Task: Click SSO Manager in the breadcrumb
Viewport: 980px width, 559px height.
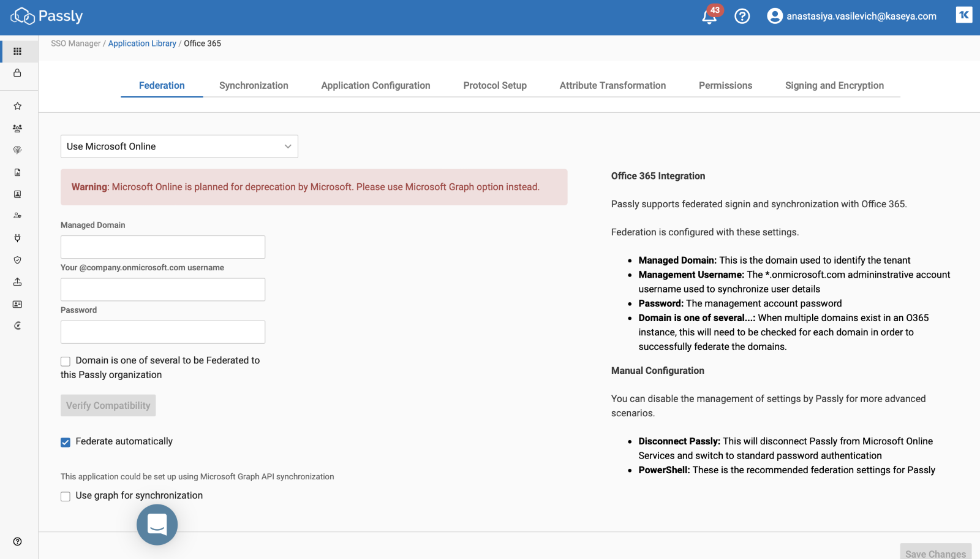Action: pyautogui.click(x=76, y=44)
